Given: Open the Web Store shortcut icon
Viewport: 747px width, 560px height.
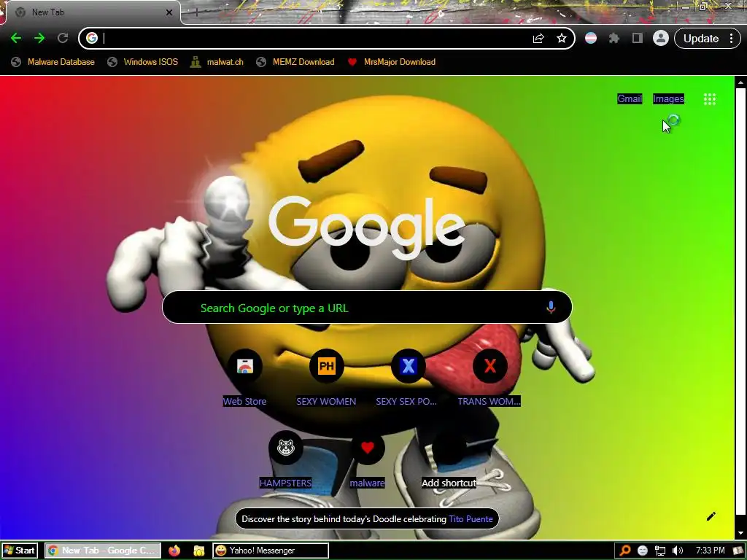Looking at the screenshot, I should [x=245, y=366].
